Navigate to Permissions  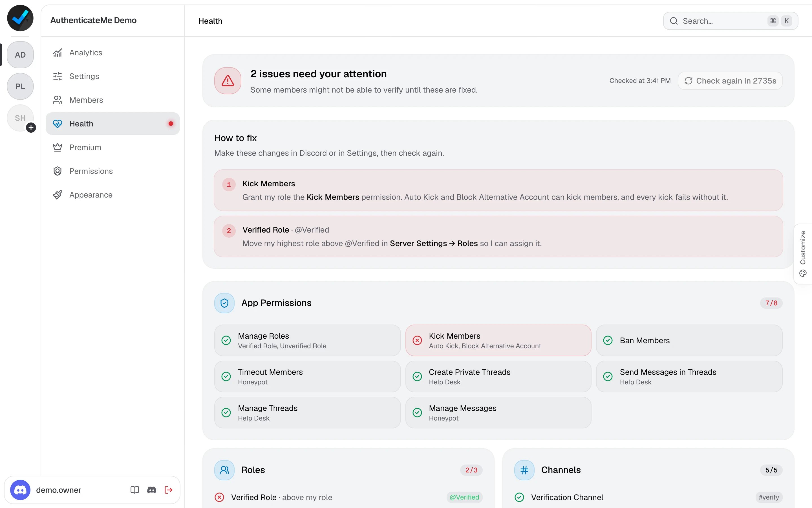113,171
